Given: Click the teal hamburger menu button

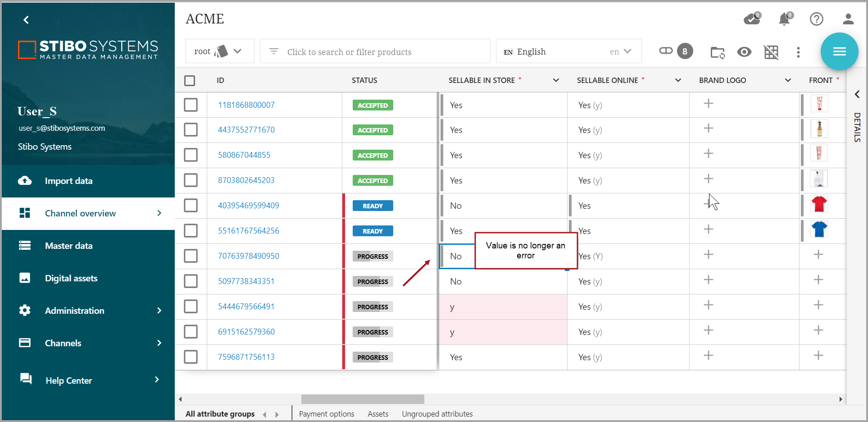Looking at the screenshot, I should click(x=839, y=51).
